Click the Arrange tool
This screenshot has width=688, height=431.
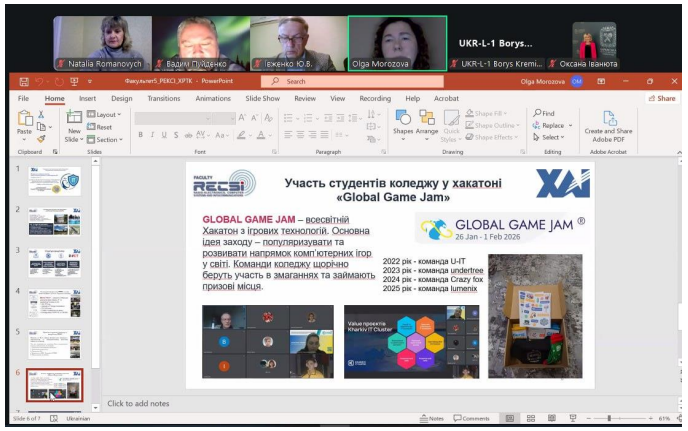[427, 122]
